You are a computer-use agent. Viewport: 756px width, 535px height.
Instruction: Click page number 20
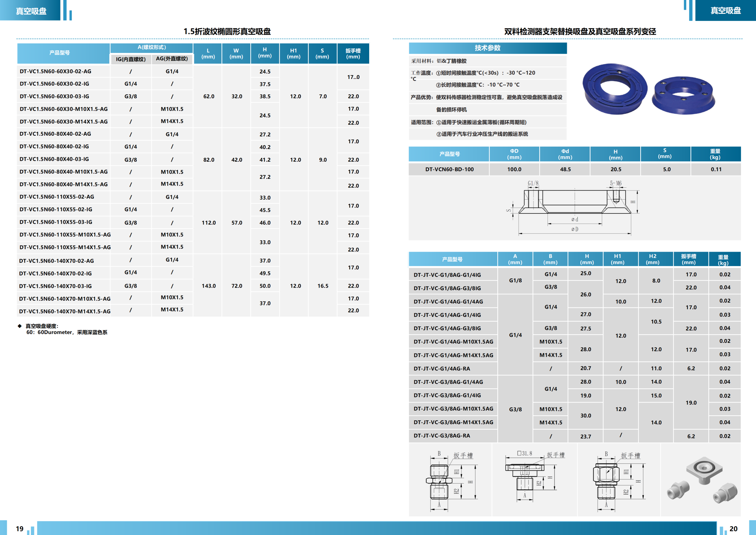[x=733, y=528]
